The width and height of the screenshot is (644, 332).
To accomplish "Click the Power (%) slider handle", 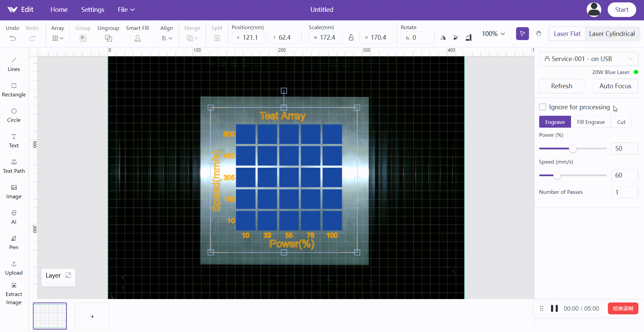I will (573, 148).
